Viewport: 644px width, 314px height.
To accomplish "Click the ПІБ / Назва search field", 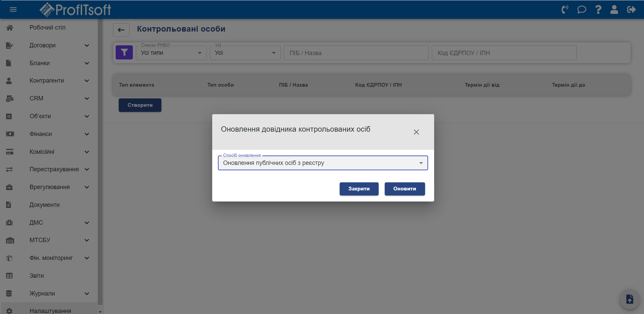I will [x=356, y=53].
